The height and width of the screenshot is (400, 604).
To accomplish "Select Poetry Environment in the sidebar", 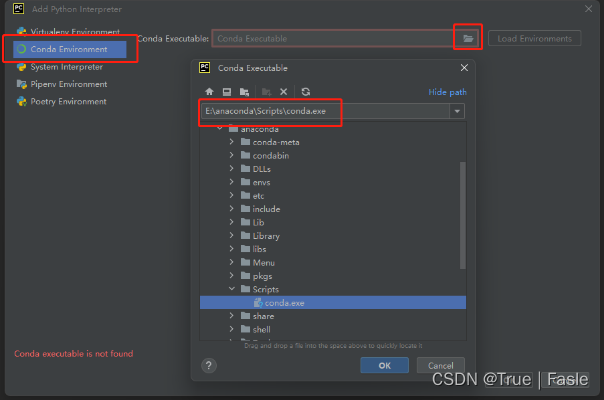I will pos(62,102).
